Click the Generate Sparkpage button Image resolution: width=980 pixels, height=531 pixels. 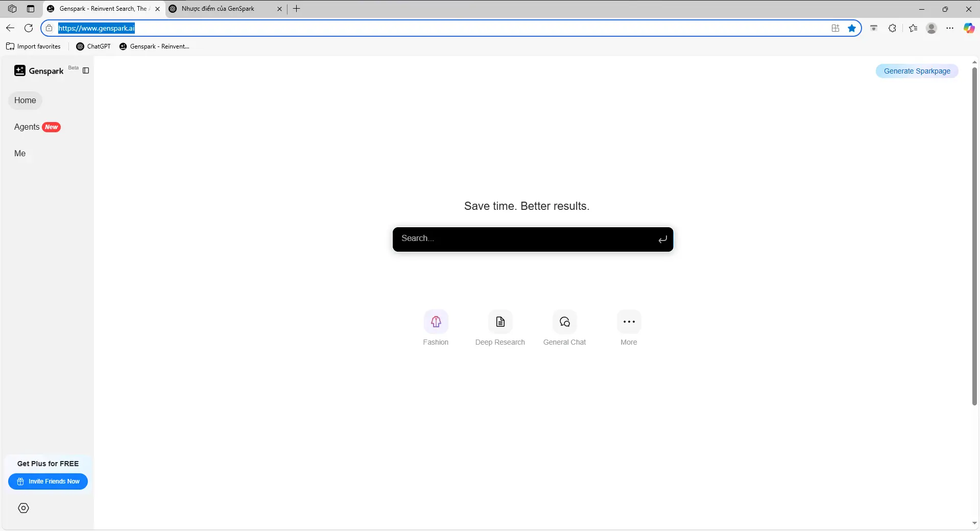(x=917, y=71)
